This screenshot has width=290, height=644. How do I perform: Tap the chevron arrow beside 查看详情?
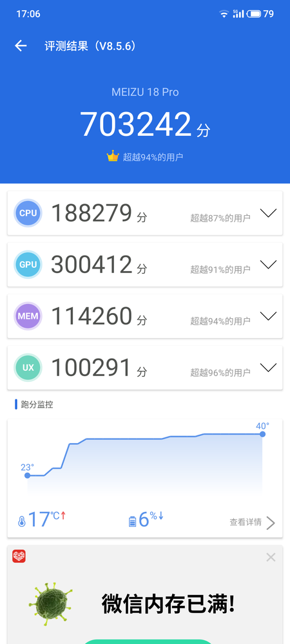click(x=270, y=523)
